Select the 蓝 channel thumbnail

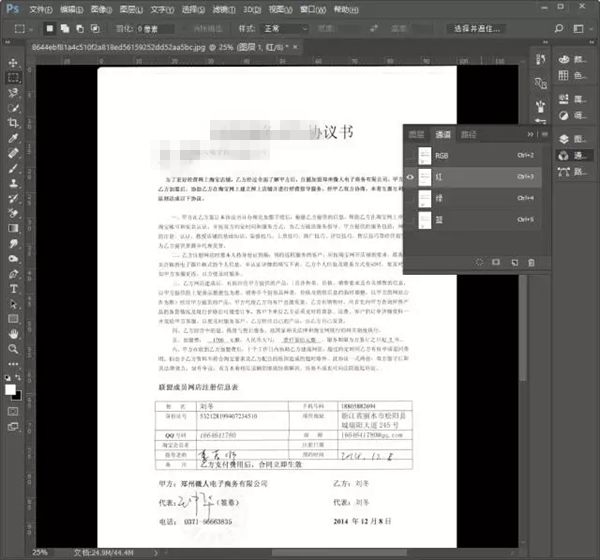(425, 221)
